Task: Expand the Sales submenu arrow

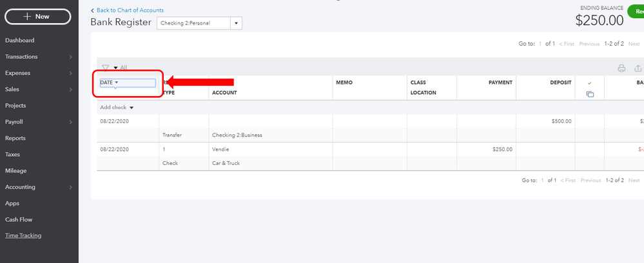Action: tap(71, 90)
